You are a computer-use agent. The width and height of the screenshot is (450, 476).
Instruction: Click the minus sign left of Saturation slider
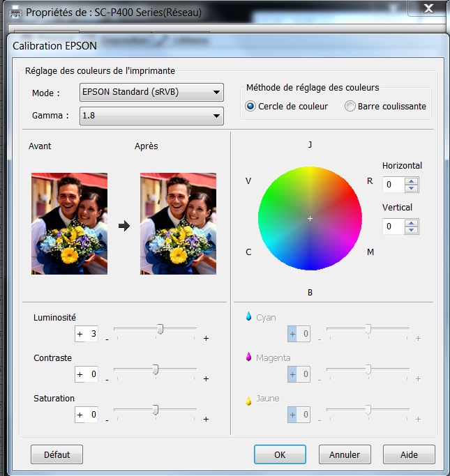pos(107,420)
